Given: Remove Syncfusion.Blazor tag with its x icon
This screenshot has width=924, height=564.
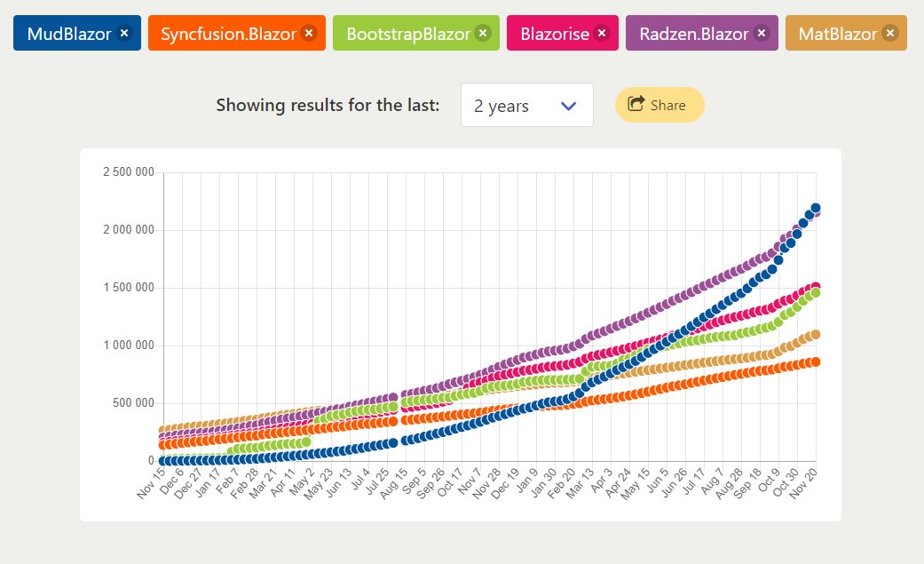Looking at the screenshot, I should 309,33.
